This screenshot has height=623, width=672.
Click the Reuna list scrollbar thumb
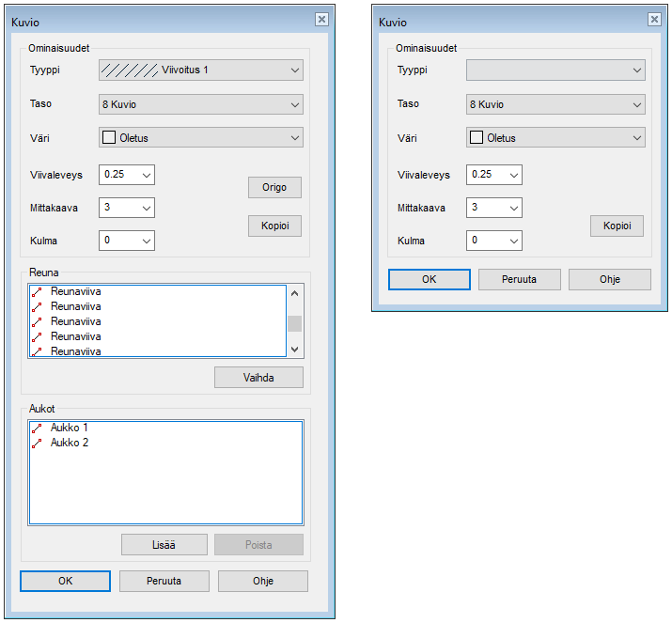tap(294, 323)
